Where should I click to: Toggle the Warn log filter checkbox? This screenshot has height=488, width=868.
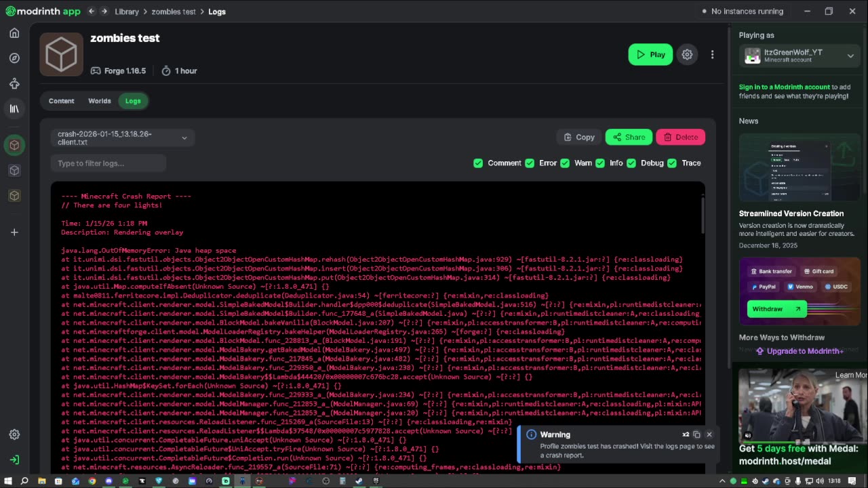click(x=565, y=163)
